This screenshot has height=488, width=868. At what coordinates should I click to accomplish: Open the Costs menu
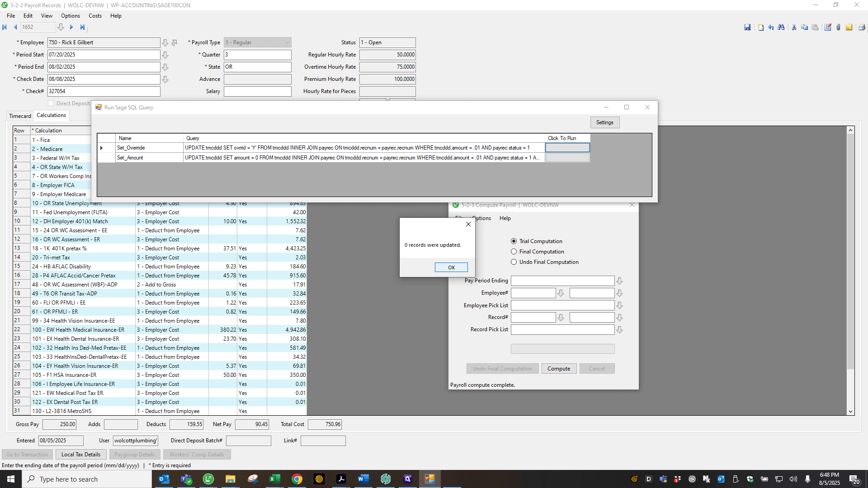pos(95,16)
